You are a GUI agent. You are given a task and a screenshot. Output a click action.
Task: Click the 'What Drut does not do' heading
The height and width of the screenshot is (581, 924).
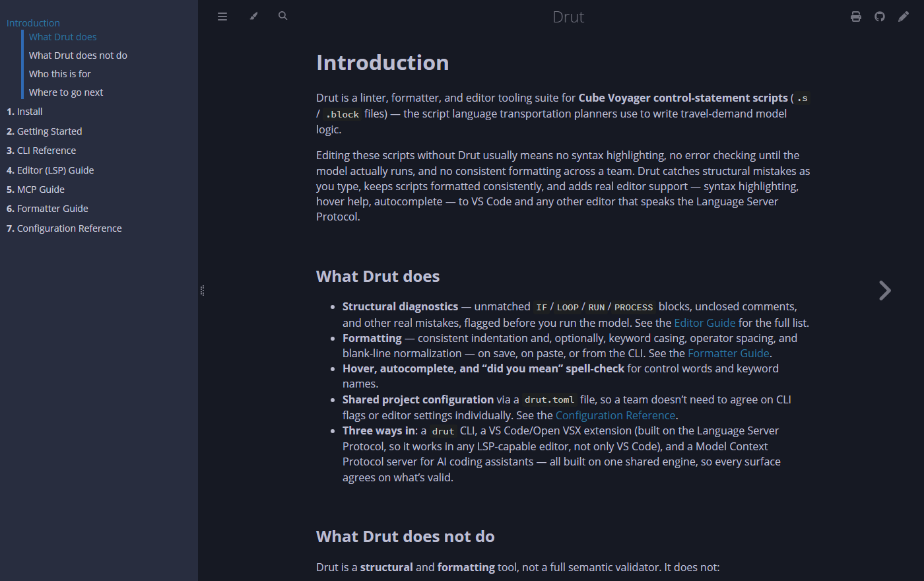[405, 537]
